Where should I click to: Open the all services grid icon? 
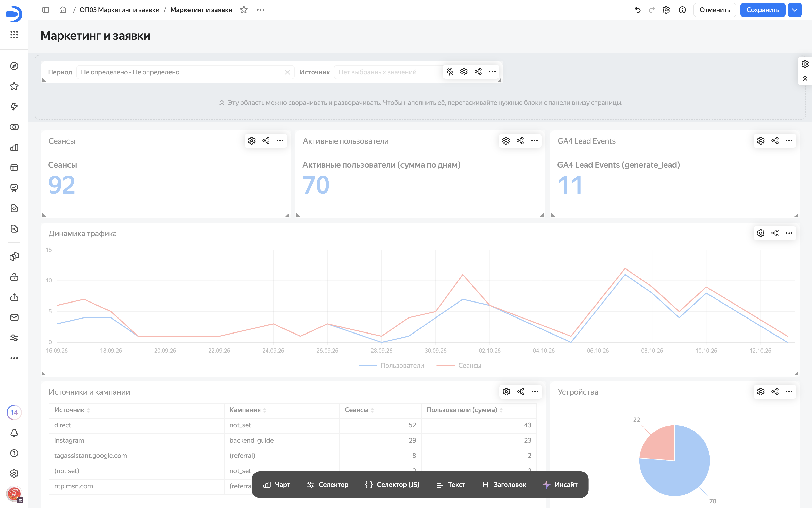tap(14, 35)
